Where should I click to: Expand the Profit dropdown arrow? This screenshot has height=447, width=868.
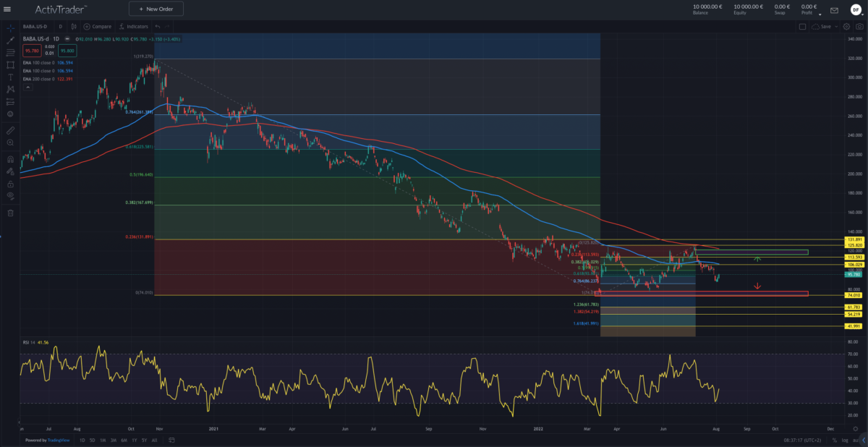pyautogui.click(x=820, y=14)
